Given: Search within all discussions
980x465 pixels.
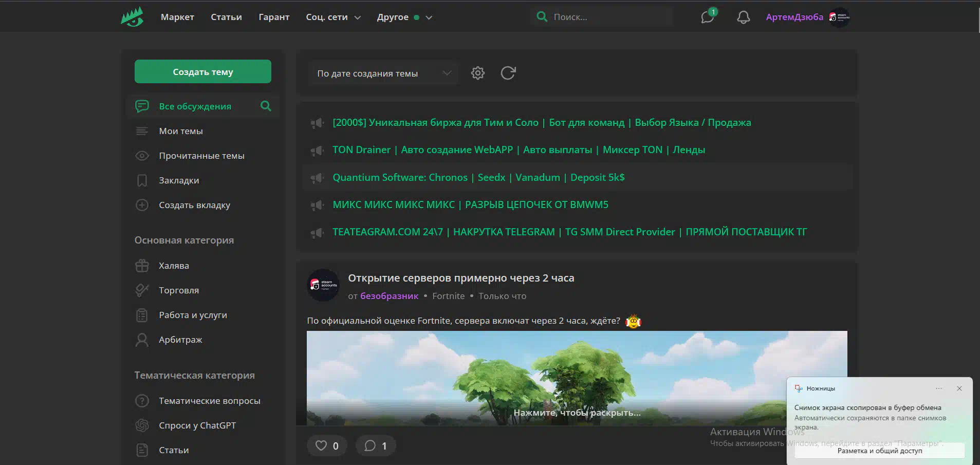Looking at the screenshot, I should tap(266, 106).
